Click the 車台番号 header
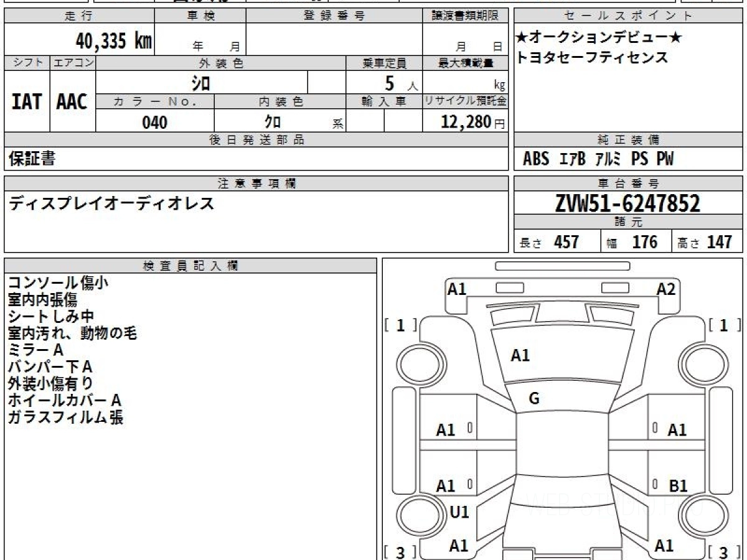This screenshot has width=747, height=560. point(628,184)
